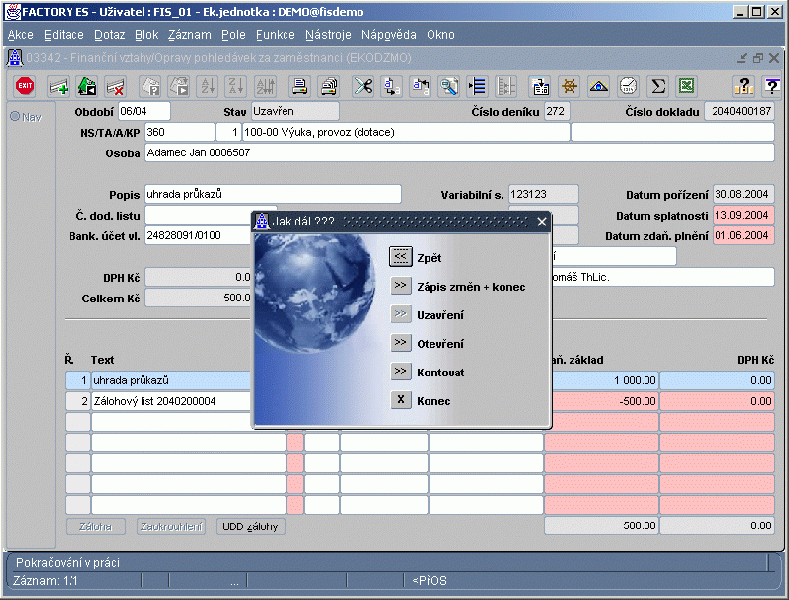The image size is (789, 600).
Task: Click the greyed A-Z ascending sort icon
Action: (x=207, y=87)
